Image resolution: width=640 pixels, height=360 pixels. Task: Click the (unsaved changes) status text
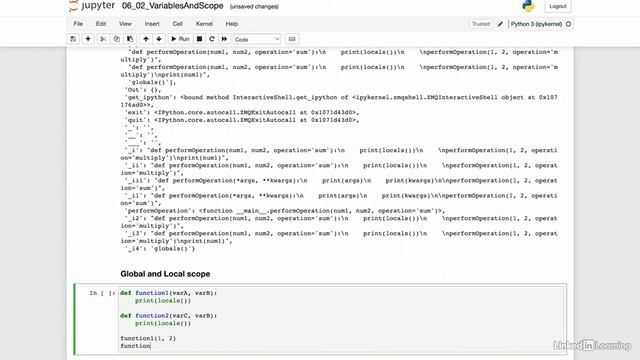click(254, 7)
